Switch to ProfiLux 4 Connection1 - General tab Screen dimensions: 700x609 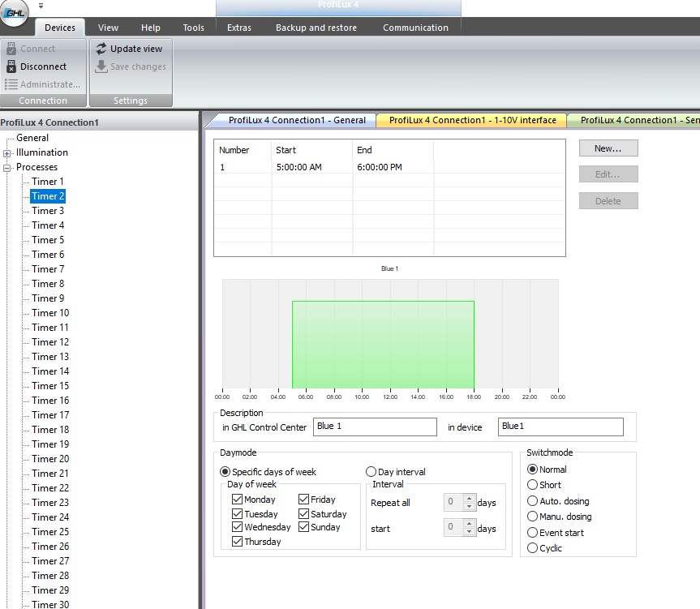click(297, 120)
